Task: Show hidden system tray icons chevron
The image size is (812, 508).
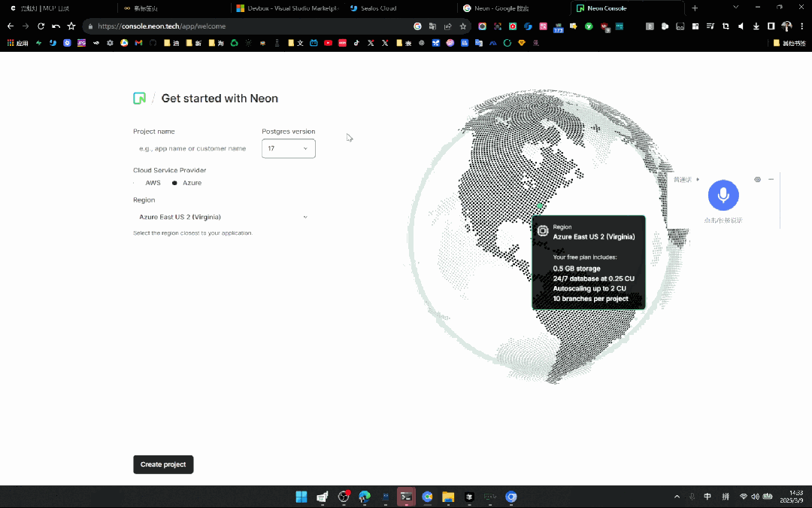Action: (x=677, y=497)
